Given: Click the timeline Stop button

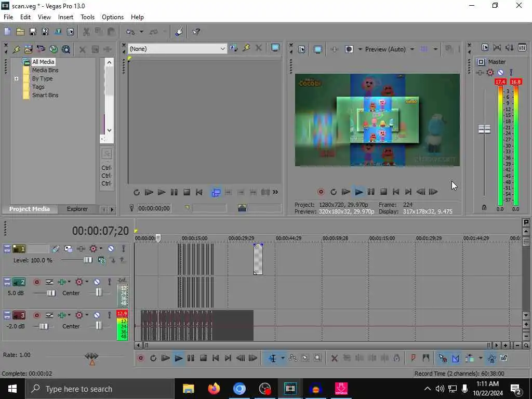Looking at the screenshot, I should pyautogui.click(x=203, y=358).
